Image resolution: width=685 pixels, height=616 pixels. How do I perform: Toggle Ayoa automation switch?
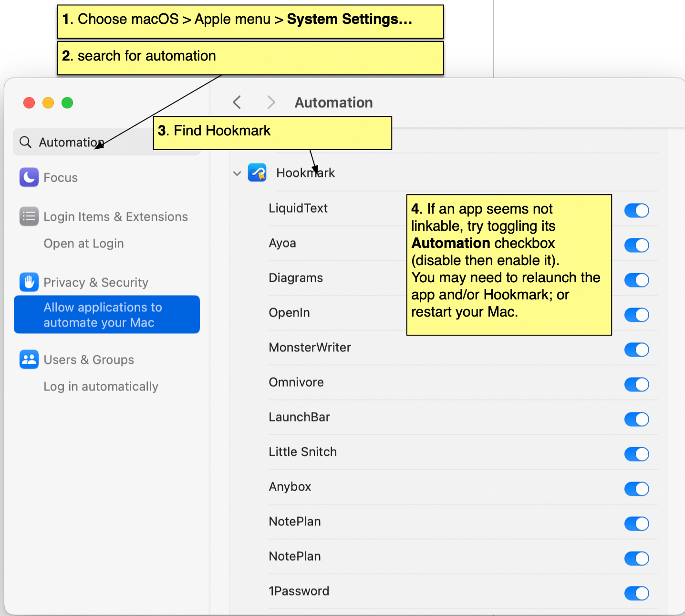coord(637,245)
